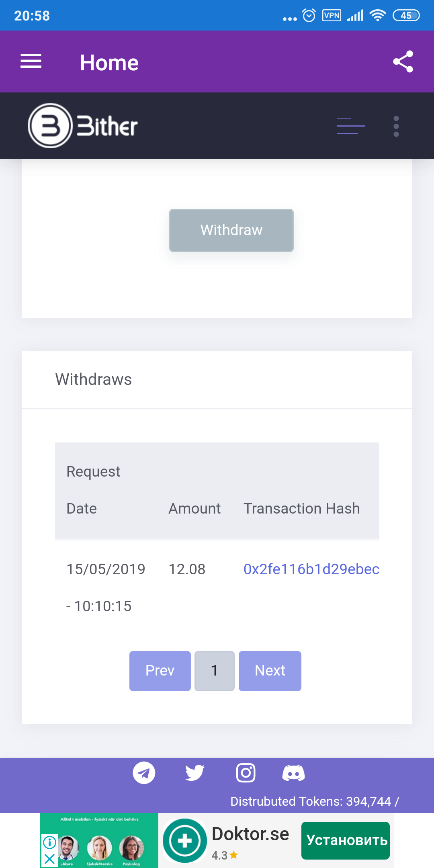Open the Instagram social link
The image size is (434, 868).
(x=246, y=773)
